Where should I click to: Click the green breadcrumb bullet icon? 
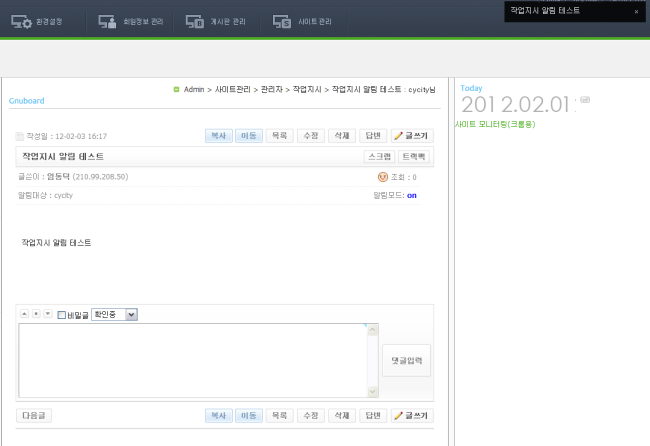click(176, 89)
